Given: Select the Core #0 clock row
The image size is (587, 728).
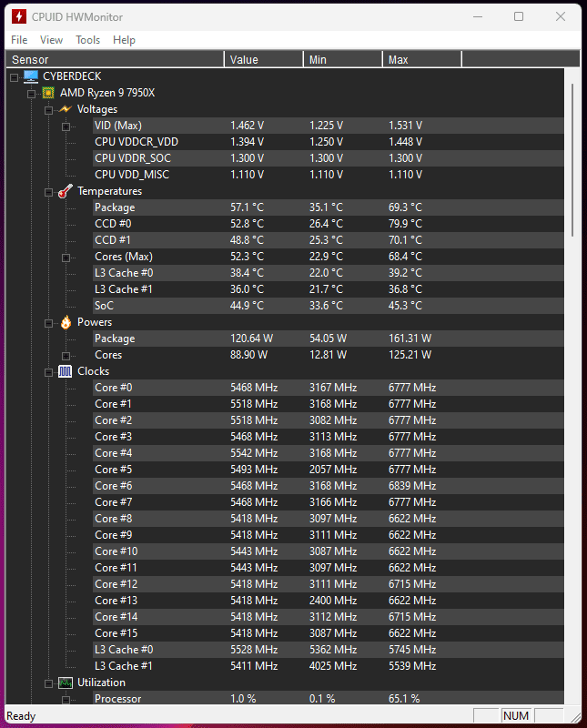Looking at the screenshot, I should click(x=329, y=388).
